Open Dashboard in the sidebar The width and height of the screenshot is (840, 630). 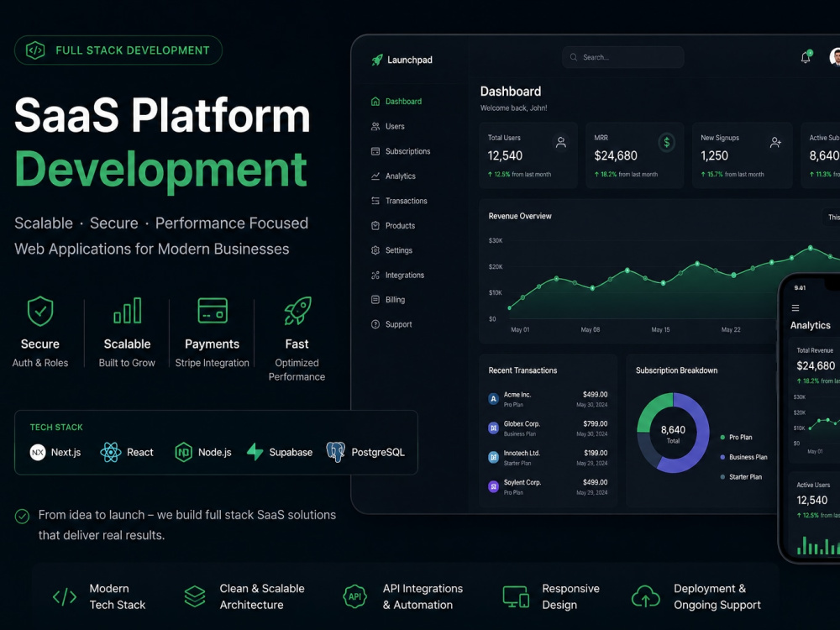396,102
